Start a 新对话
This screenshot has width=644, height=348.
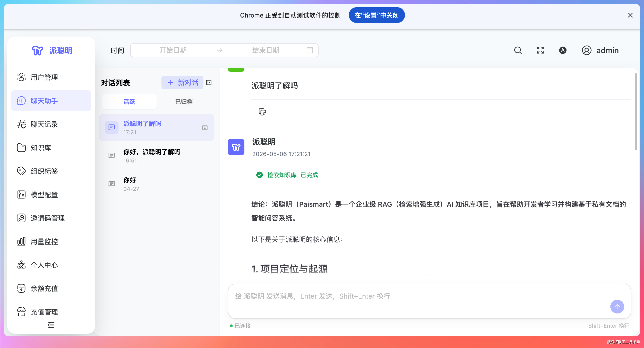point(182,83)
